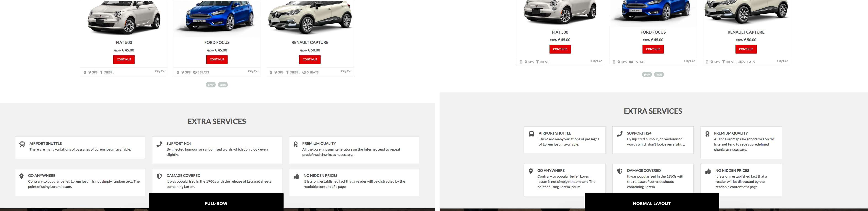
Task: Click Damage Covered shield icon in normal layout
Action: 620,171
